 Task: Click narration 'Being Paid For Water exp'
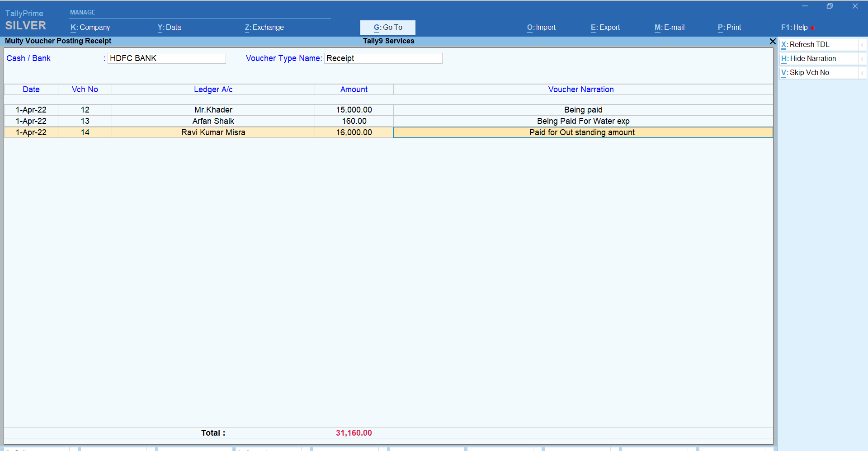coord(583,121)
